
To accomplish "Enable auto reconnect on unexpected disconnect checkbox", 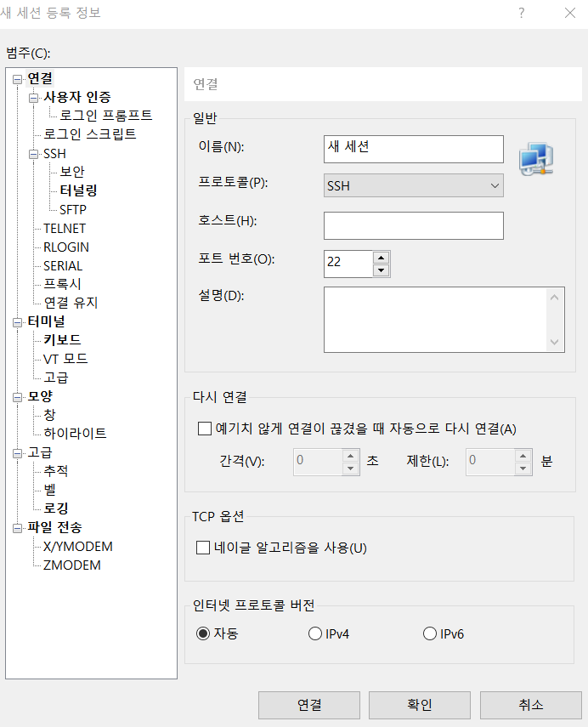I will coord(204,429).
